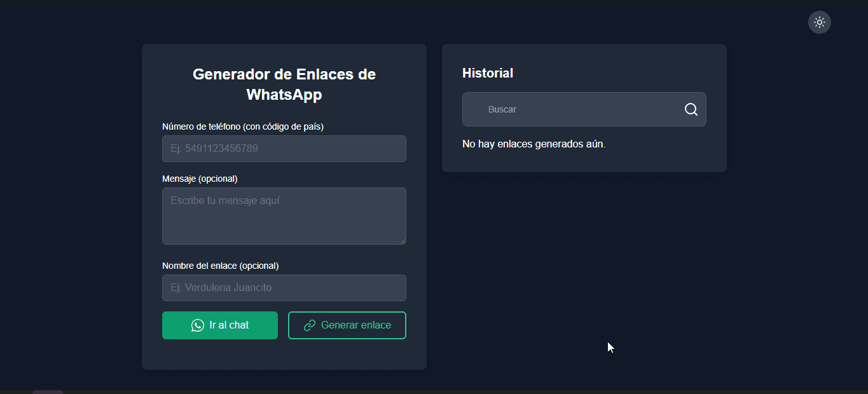Click the 'Generador de Enlaces de WhatsApp' title

click(x=284, y=85)
